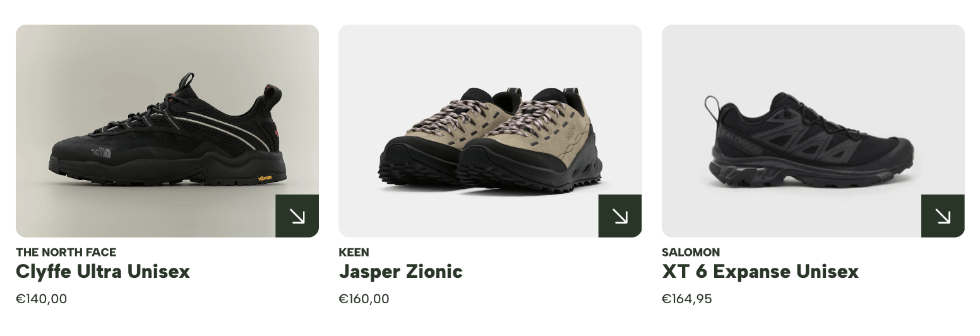
Task: Select the SALOMON brand label
Action: [x=691, y=252]
